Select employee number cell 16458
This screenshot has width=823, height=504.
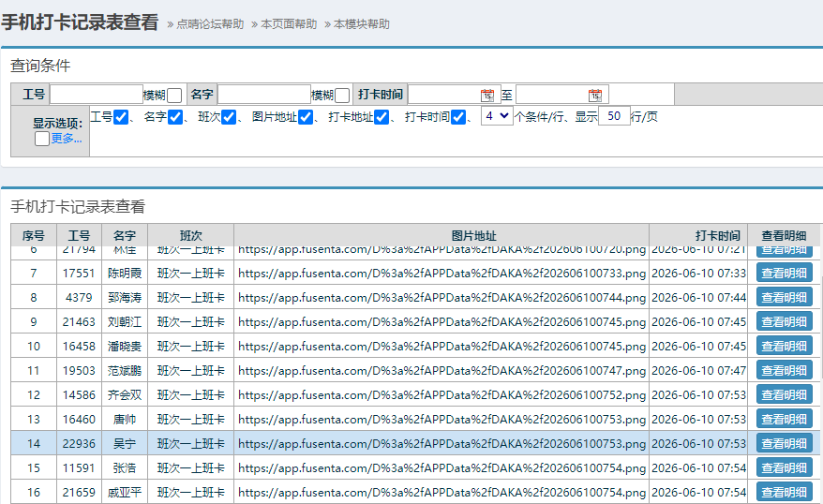tap(80, 346)
